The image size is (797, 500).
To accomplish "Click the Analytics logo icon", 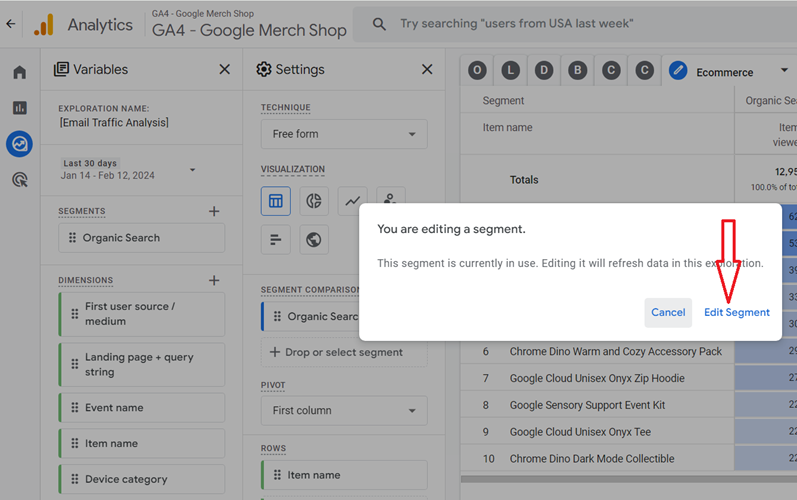I will 44,25.
